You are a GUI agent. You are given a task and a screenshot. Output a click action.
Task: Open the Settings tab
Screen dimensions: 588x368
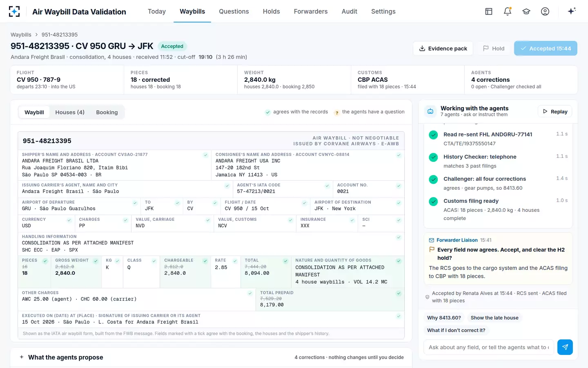[x=383, y=11]
